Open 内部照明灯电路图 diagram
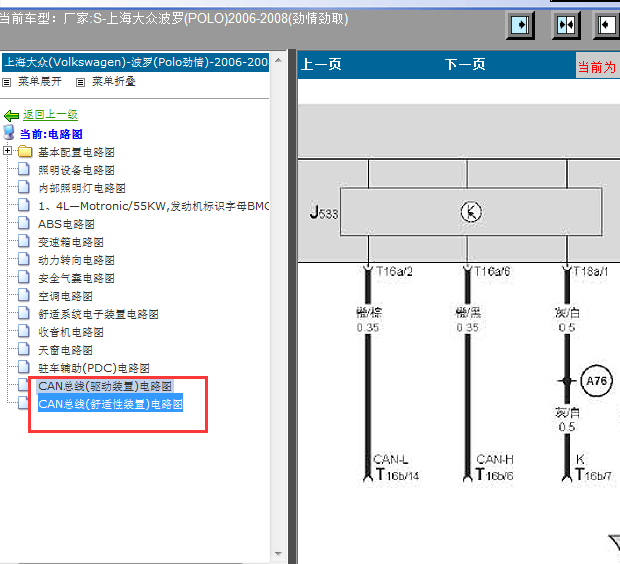This screenshot has width=620, height=564. 82,188
